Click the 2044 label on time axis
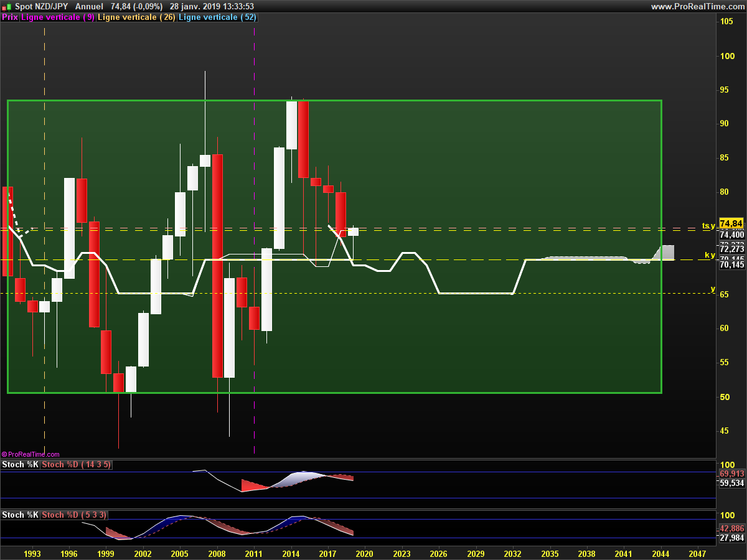This screenshot has width=747, height=560. [660, 553]
